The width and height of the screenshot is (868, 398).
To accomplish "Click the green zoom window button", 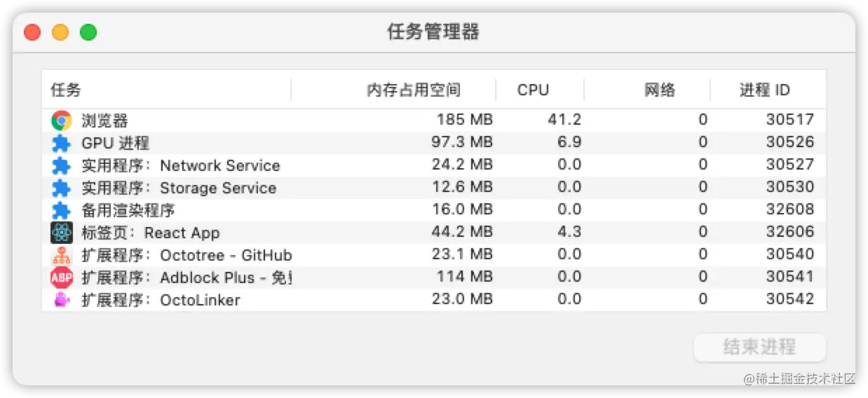I will (x=88, y=32).
